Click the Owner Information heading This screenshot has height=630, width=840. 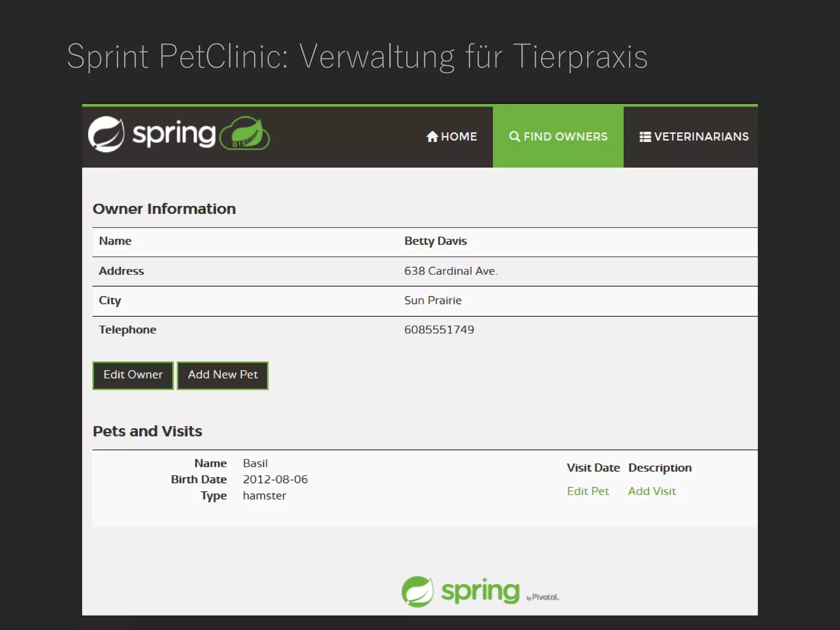click(x=164, y=209)
